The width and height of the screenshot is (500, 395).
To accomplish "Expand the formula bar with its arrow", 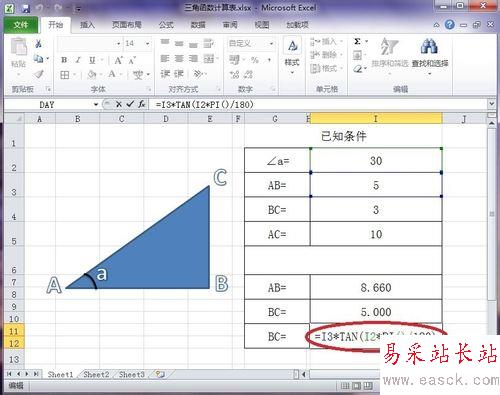I will [x=491, y=104].
